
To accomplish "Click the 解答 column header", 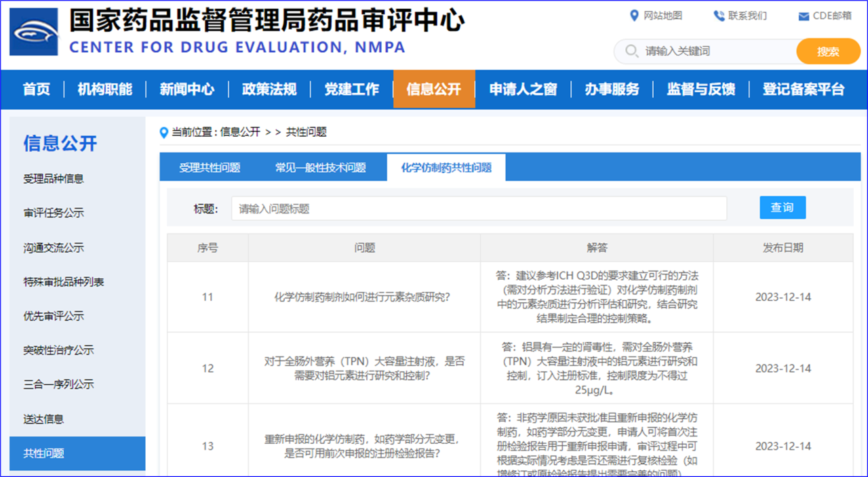I will pos(597,248).
